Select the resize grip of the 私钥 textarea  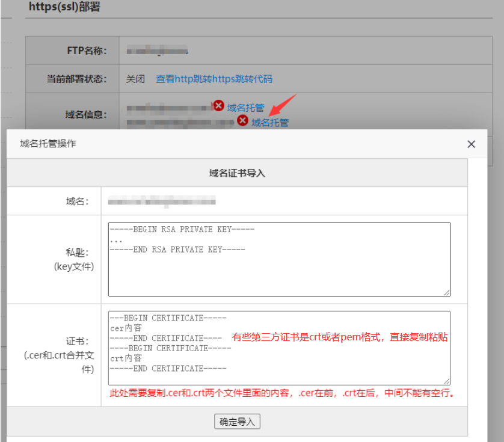pos(447,292)
